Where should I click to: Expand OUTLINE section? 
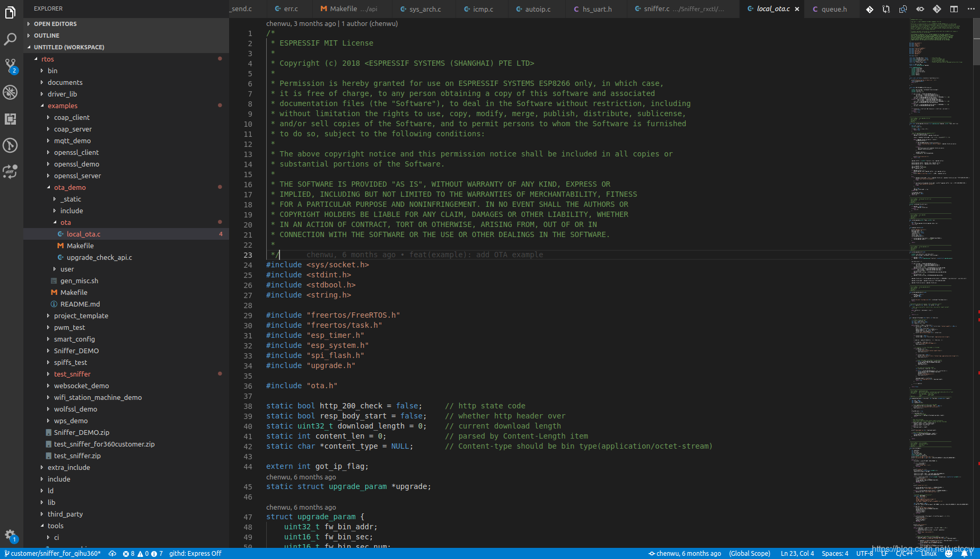(x=126, y=36)
